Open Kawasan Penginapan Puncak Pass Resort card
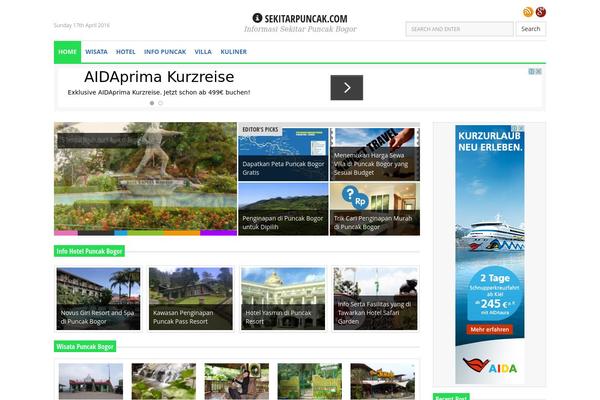The height and width of the screenshot is (400, 600). (x=191, y=299)
